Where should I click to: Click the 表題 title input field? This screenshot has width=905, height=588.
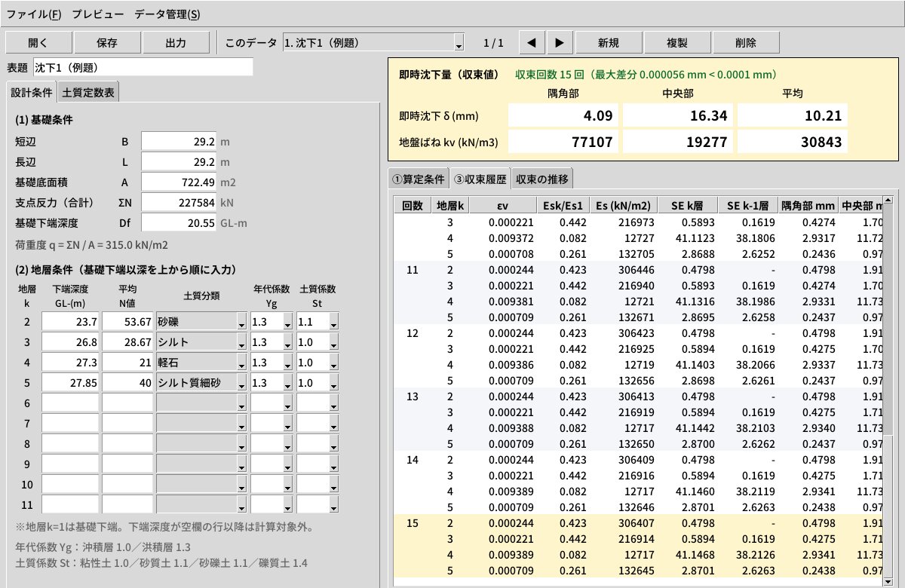click(143, 67)
